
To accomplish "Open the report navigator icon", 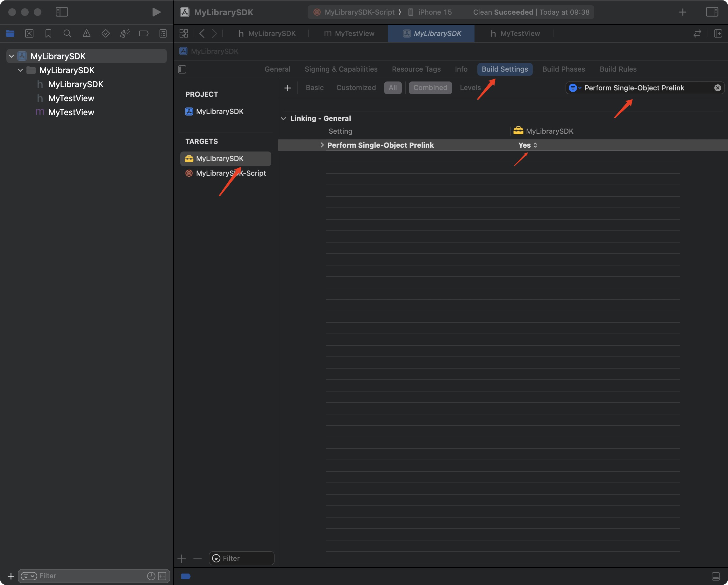I will coord(163,33).
